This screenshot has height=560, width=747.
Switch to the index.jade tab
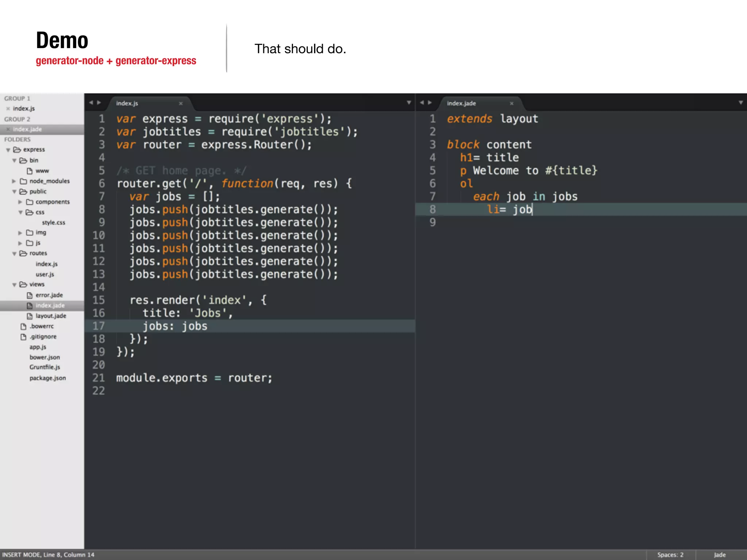tap(461, 104)
